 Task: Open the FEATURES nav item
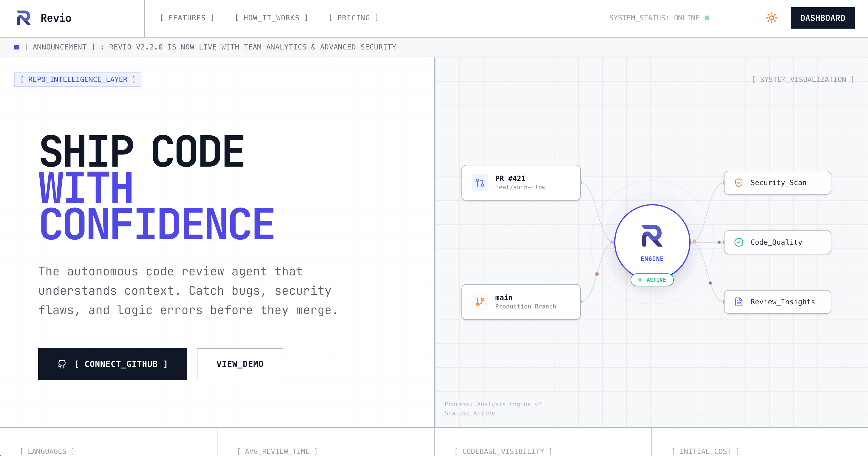pos(187,18)
